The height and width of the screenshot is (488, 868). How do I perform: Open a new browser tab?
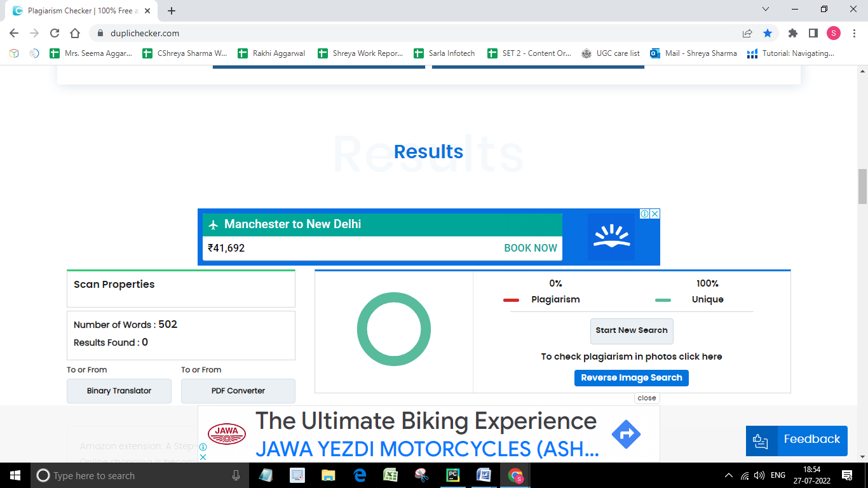(x=172, y=11)
